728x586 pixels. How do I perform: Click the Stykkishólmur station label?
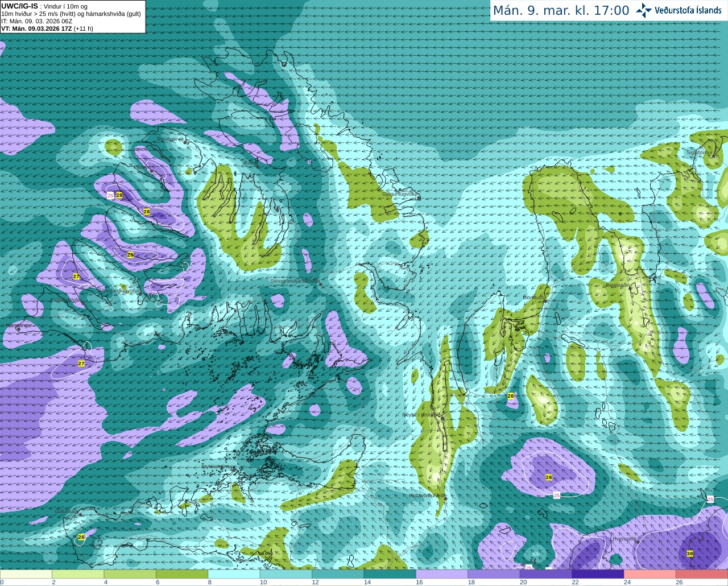tap(217, 467)
